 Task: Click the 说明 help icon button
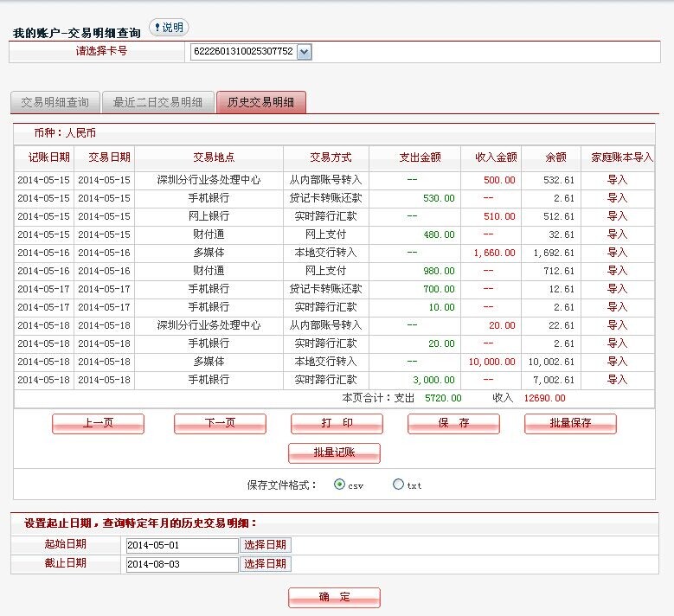pyautogui.click(x=169, y=28)
